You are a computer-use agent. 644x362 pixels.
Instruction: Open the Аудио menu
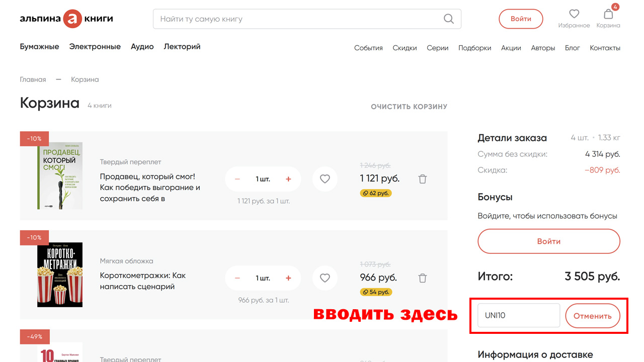click(142, 47)
